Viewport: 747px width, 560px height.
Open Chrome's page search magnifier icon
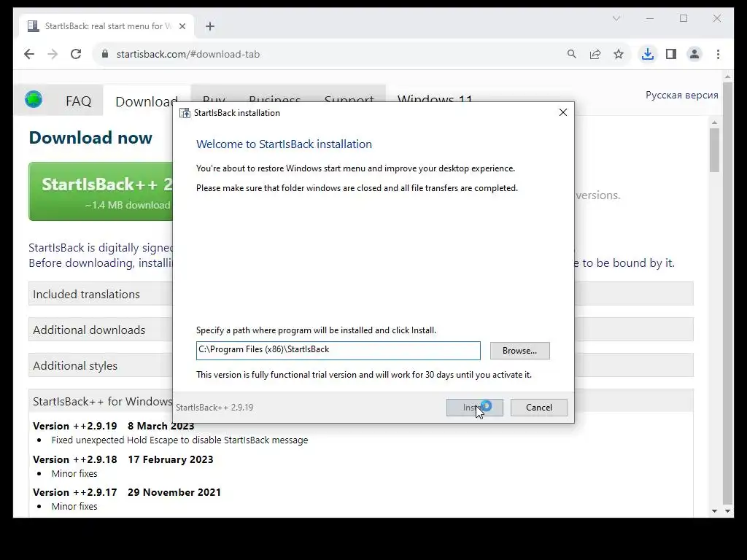pos(572,54)
